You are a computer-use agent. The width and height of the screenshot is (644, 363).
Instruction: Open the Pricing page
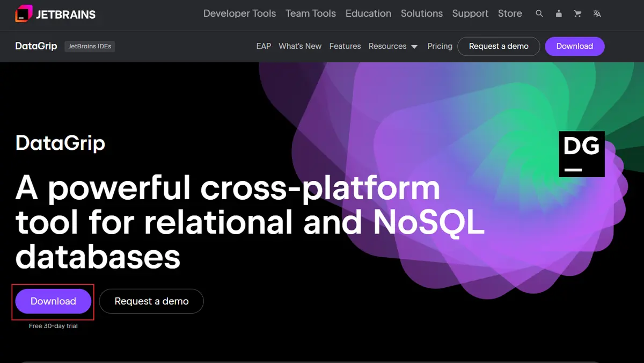tap(440, 46)
